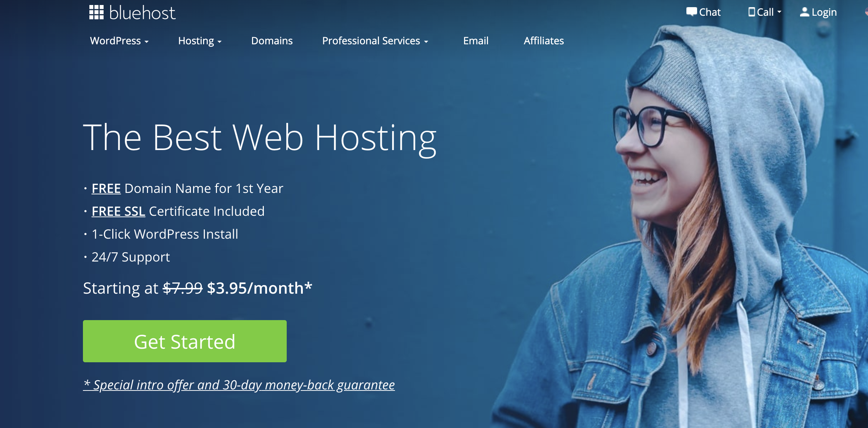Open the FREE SSL link
Screen dimensions: 868x428
[118, 211]
